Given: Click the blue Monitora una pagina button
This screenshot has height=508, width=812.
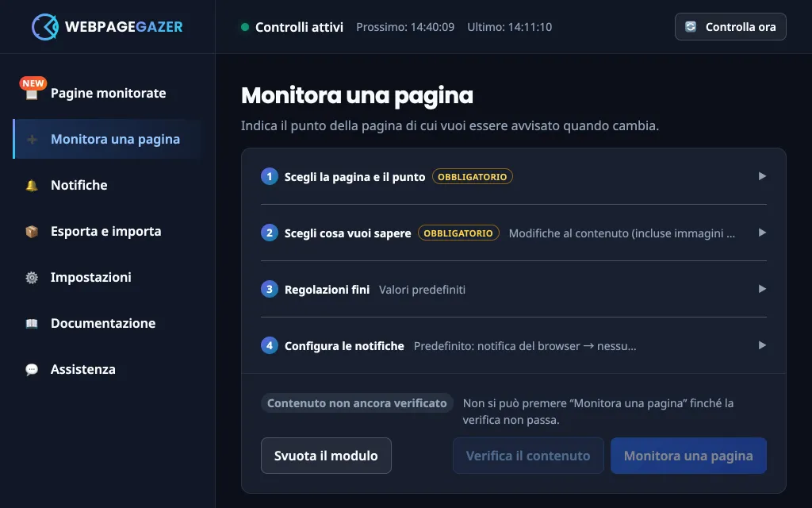Looking at the screenshot, I should click(688, 456).
